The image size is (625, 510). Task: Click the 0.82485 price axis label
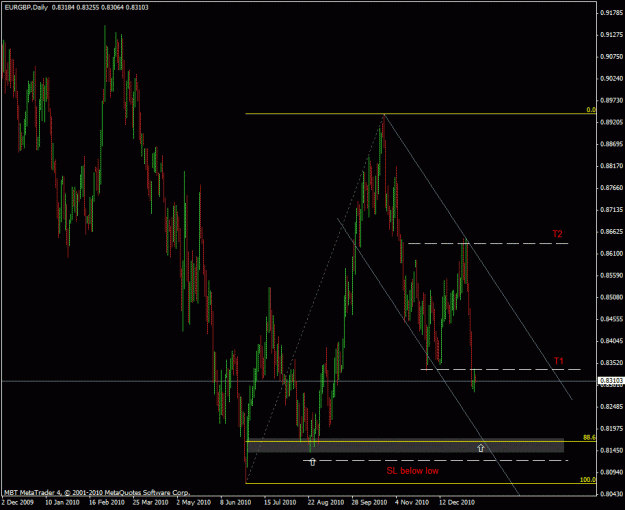click(612, 407)
